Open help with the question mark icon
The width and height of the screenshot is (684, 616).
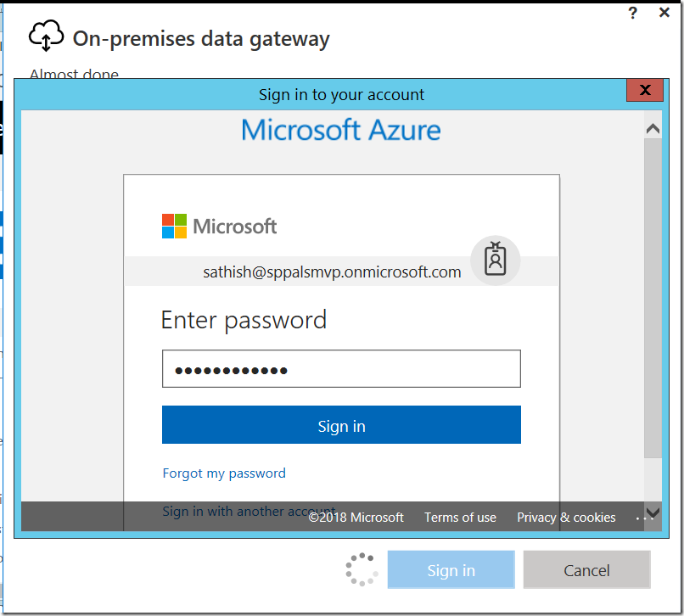632,13
